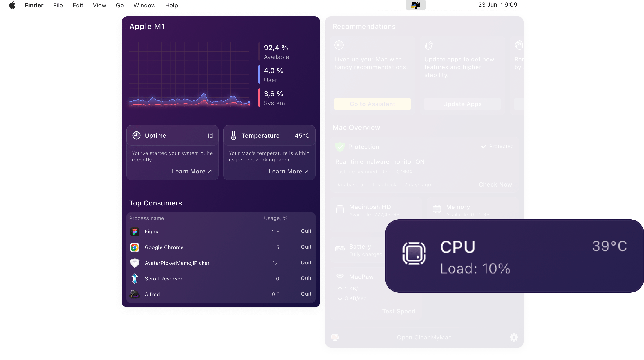Open the Go menu
This screenshot has width=644, height=360.
point(120,5)
